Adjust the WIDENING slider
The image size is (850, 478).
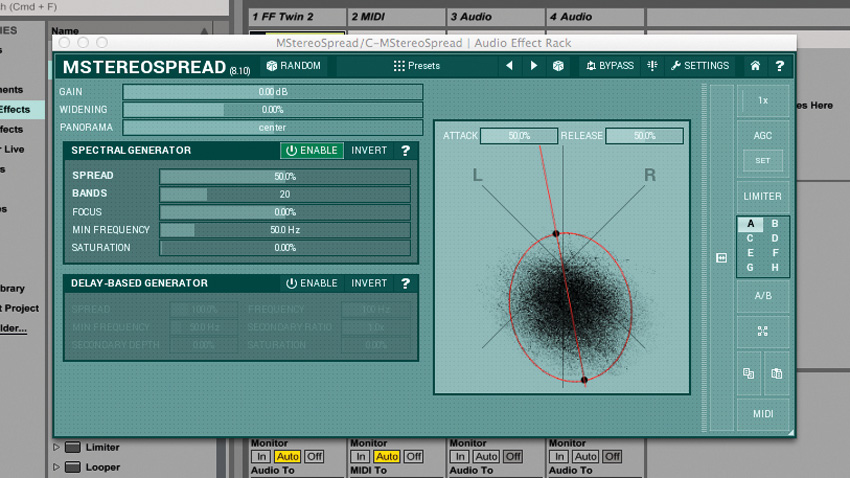(x=273, y=109)
